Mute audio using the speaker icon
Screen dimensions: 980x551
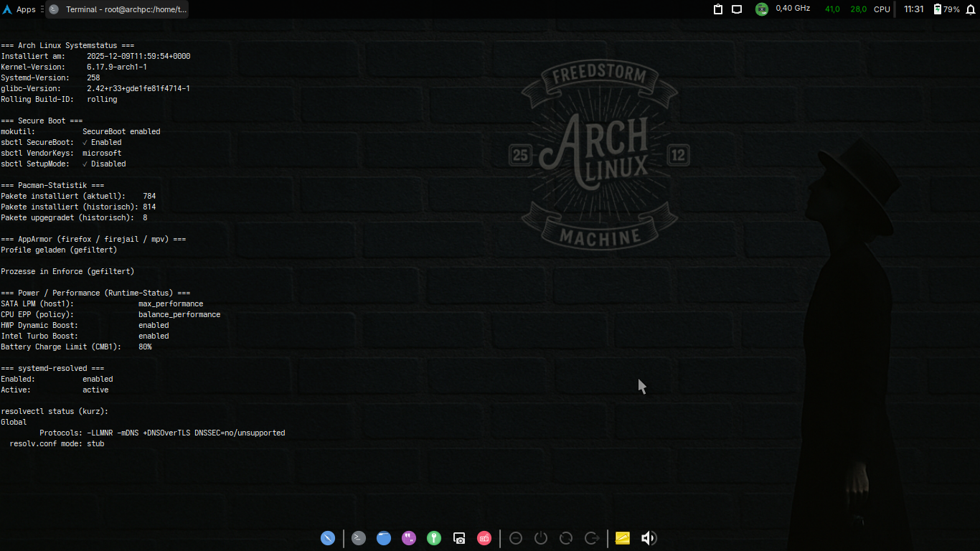pos(648,538)
